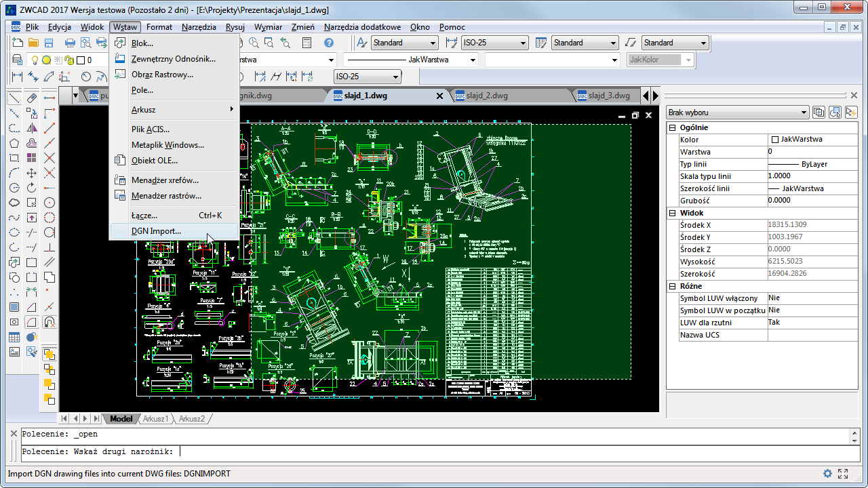
Task: Toggle layer 0 on/off lightbulb
Action: coord(35,60)
